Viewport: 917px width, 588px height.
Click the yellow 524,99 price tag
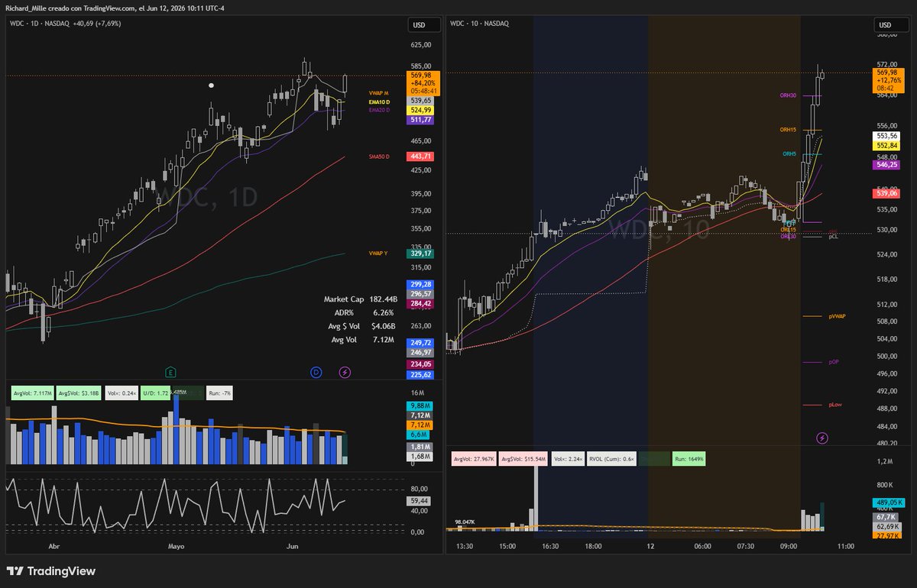point(421,110)
